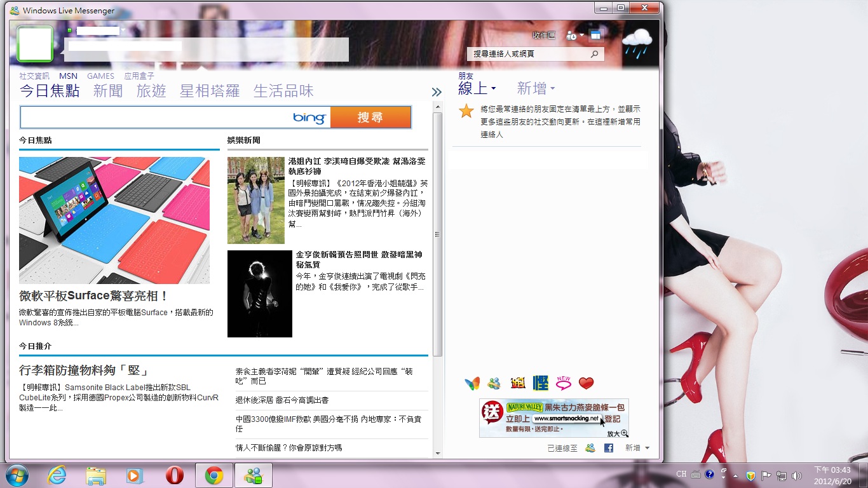Switch to the 新聞 tab
868x488 pixels.
point(108,91)
